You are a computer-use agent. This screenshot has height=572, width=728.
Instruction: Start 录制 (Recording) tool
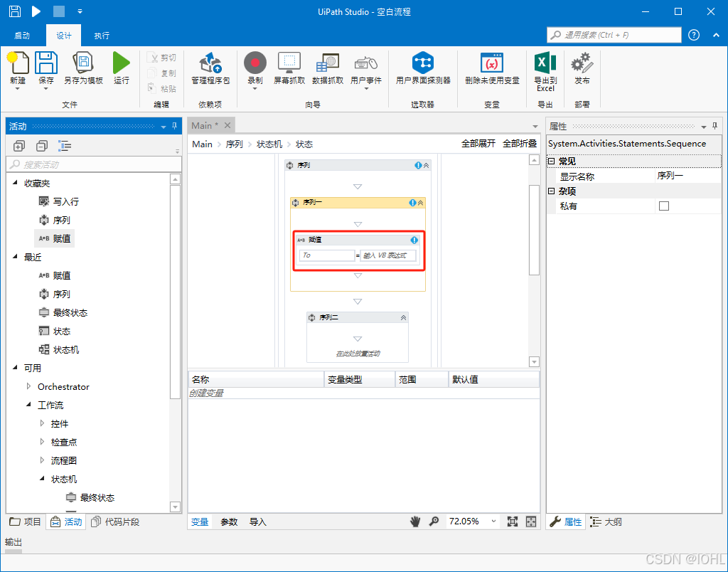point(255,63)
